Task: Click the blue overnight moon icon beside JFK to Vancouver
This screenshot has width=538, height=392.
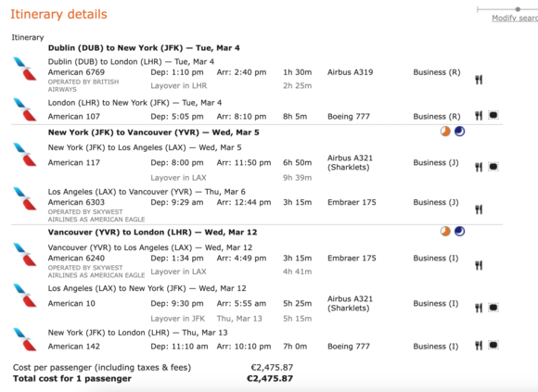Action: [460, 132]
